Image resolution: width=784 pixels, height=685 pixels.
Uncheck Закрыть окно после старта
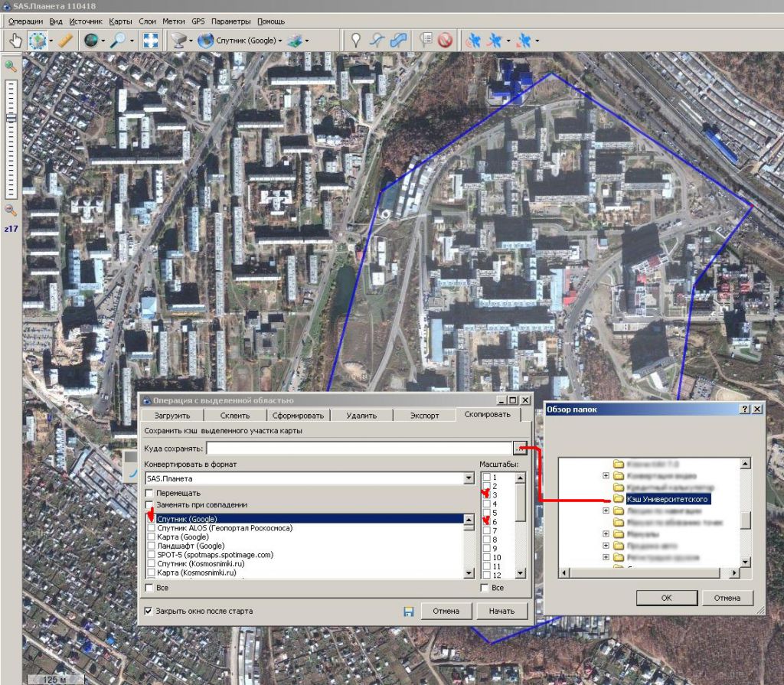coord(149,611)
